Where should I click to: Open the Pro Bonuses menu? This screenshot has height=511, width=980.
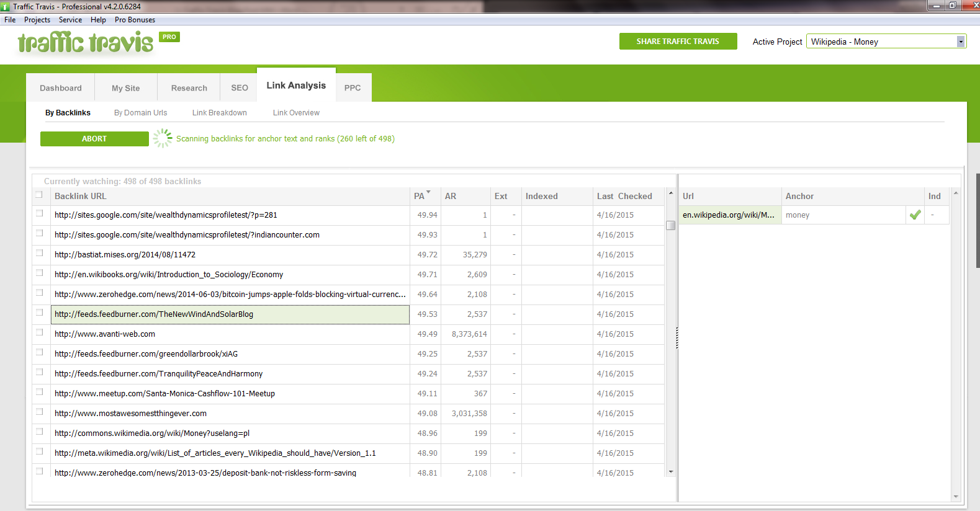[135, 20]
